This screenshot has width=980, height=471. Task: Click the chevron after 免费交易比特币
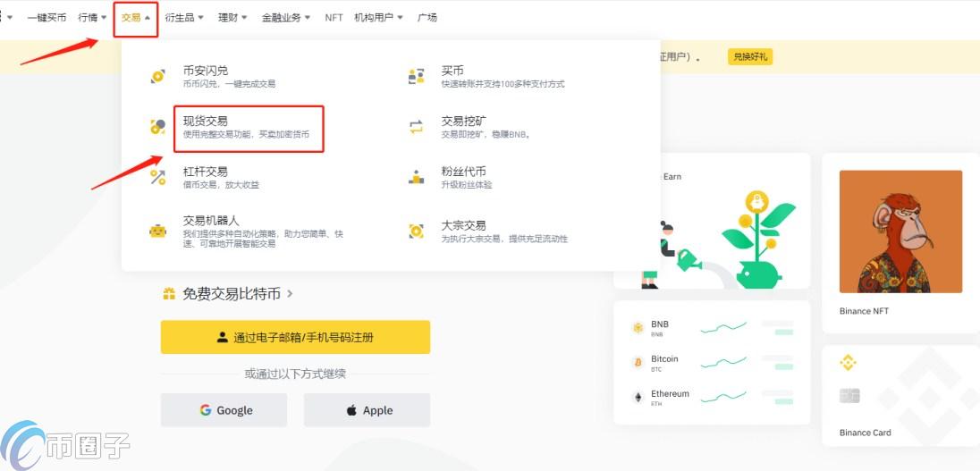(x=290, y=294)
